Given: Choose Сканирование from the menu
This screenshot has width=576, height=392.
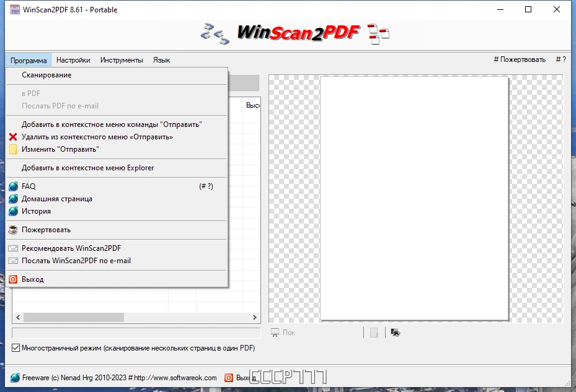Looking at the screenshot, I should (x=117, y=75).
